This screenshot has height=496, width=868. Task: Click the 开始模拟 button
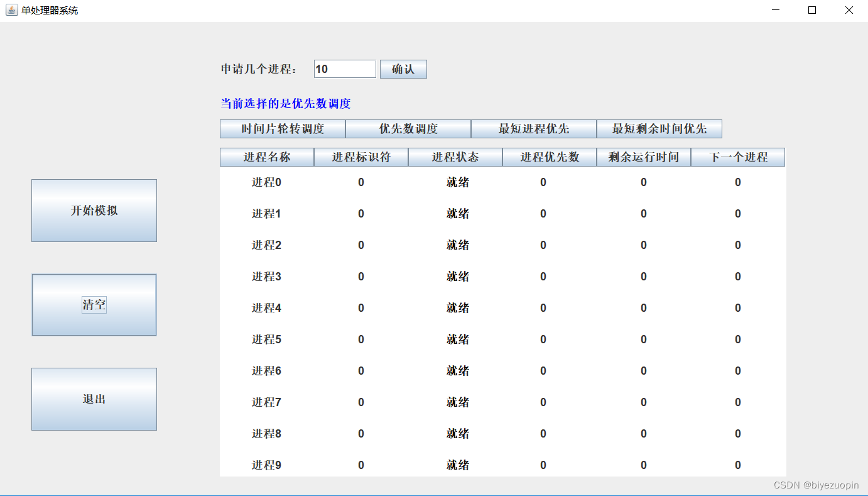pos(94,211)
